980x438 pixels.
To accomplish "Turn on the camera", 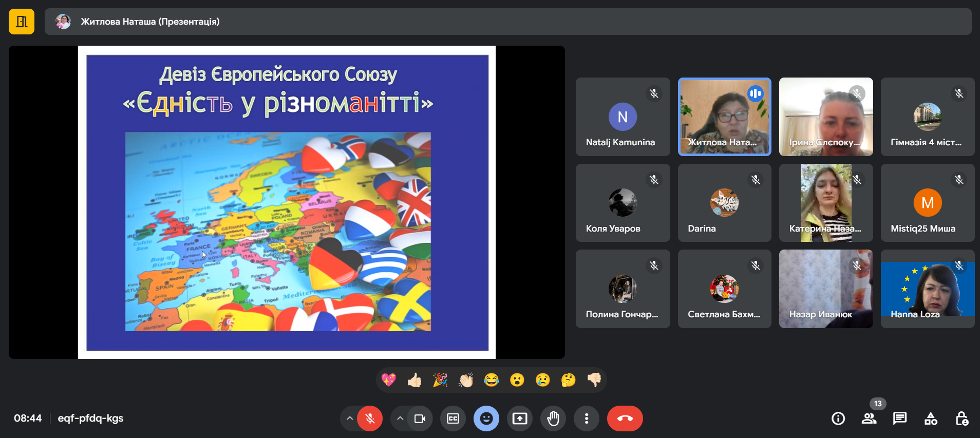I will coord(420,418).
